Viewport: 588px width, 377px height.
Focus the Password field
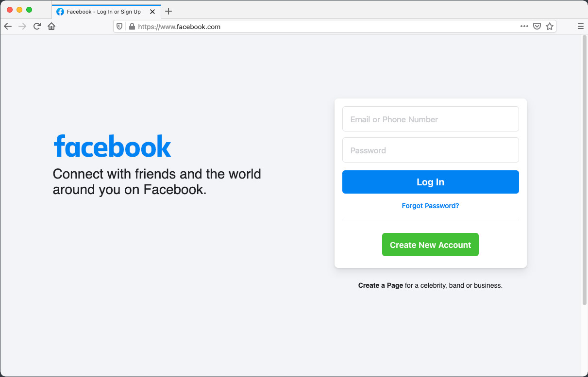(x=430, y=150)
